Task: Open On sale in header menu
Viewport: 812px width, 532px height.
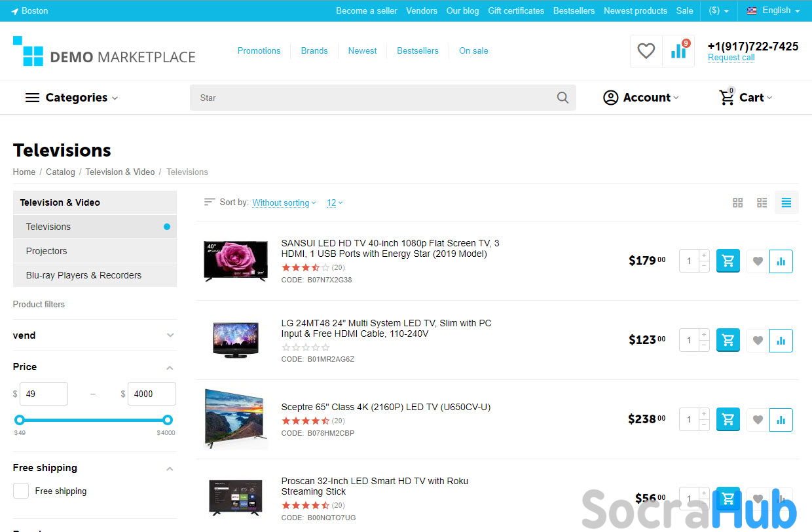Action: pyautogui.click(x=473, y=50)
